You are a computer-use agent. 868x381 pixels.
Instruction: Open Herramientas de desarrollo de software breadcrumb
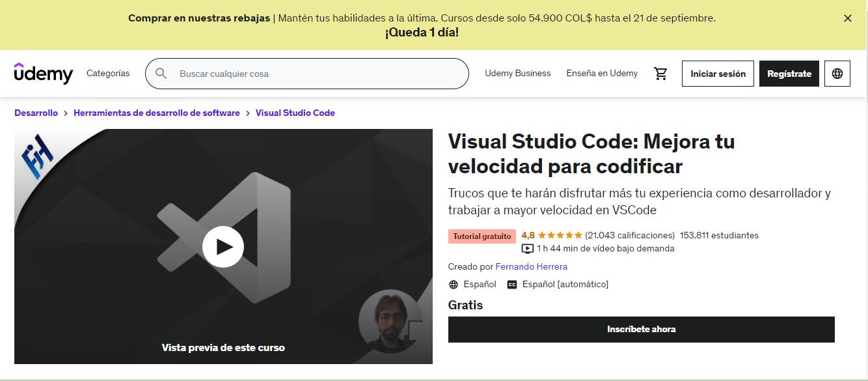(x=157, y=113)
